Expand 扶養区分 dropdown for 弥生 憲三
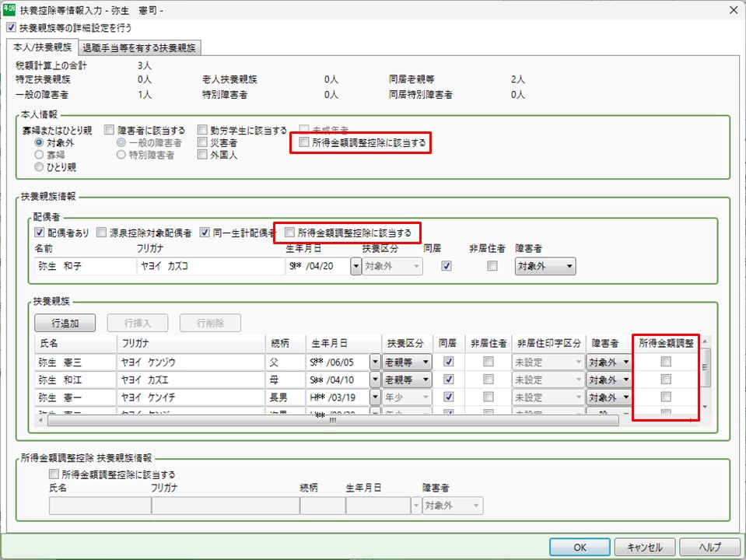Viewport: 746px width, 560px height. [x=408, y=362]
